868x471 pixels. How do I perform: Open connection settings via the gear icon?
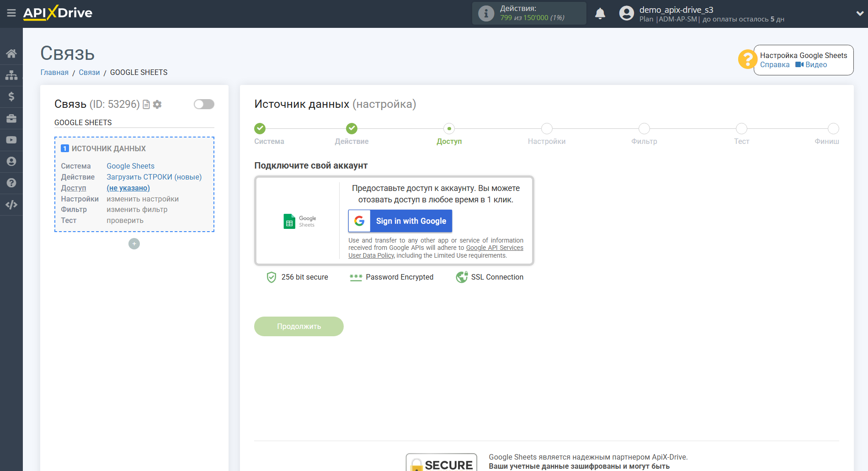pos(157,104)
